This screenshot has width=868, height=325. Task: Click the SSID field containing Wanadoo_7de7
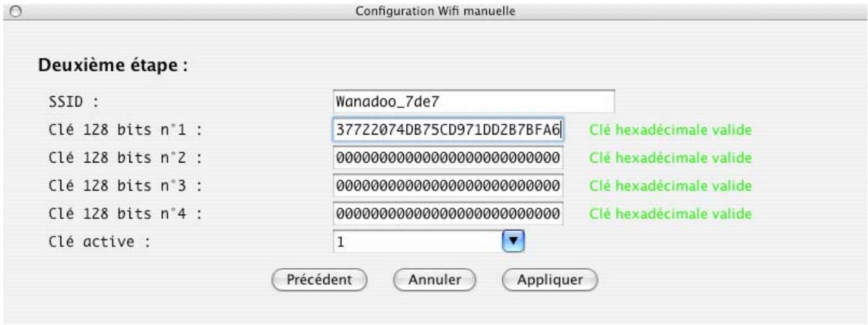472,102
